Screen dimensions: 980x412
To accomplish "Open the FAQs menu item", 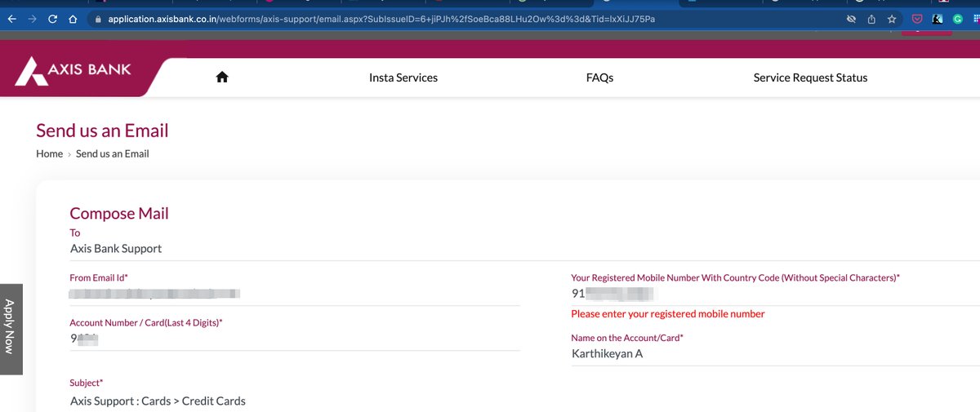I will pyautogui.click(x=599, y=78).
